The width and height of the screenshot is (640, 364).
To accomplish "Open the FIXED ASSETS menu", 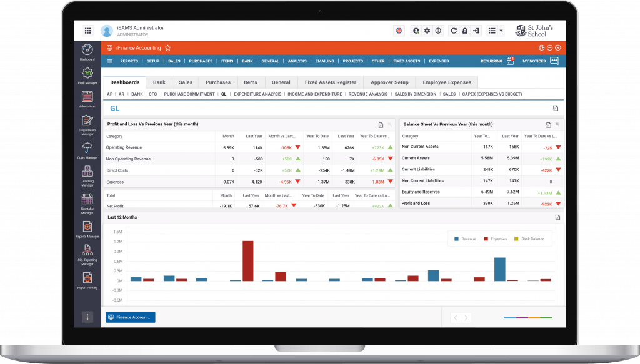I will point(406,61).
